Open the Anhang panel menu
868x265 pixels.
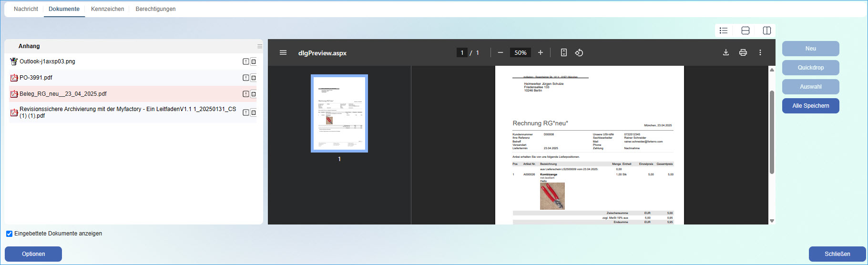[260, 46]
